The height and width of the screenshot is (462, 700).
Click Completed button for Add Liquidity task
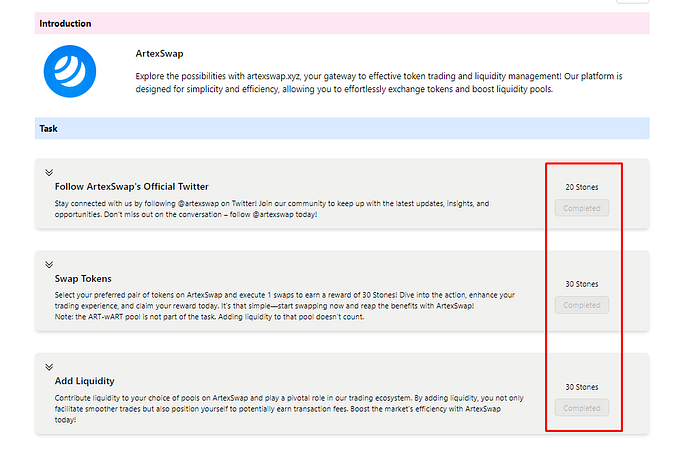582,408
